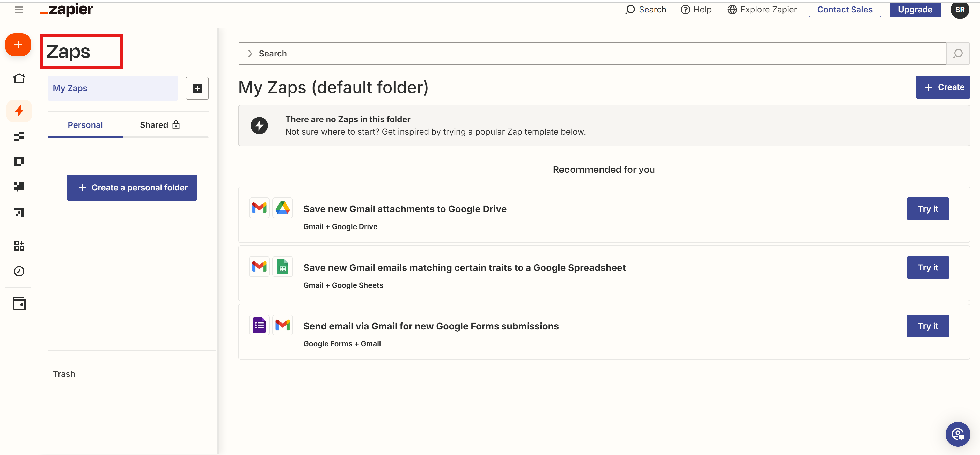Click the orange plus create button
Image resolution: width=980 pixels, height=455 pixels.
[18, 45]
